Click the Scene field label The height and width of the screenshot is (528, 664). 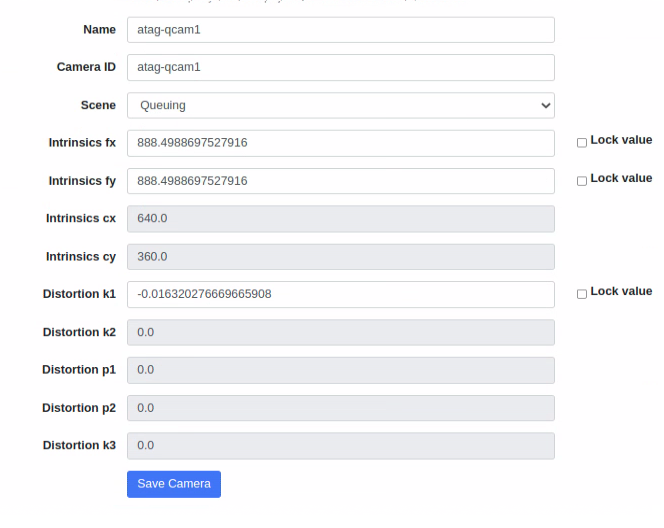pos(98,105)
